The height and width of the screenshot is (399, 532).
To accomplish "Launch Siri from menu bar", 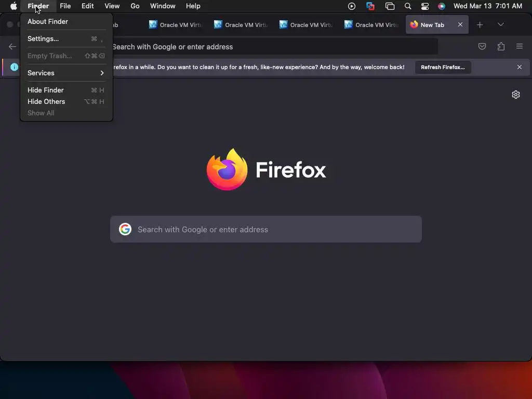I will pos(442,6).
